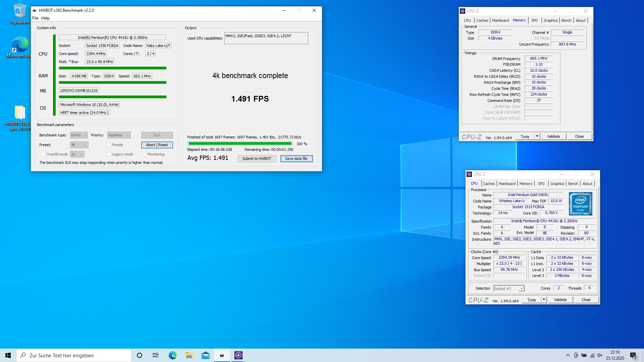Open the Priority Realtime dropdown

[x=119, y=135]
